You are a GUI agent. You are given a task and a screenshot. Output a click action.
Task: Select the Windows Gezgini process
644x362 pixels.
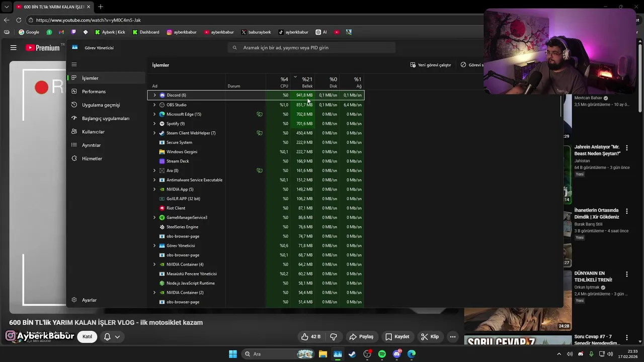point(256,152)
